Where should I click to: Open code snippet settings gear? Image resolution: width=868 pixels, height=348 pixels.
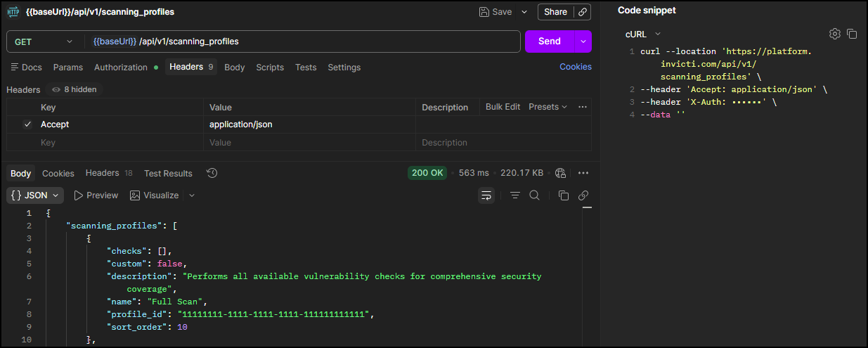click(835, 34)
